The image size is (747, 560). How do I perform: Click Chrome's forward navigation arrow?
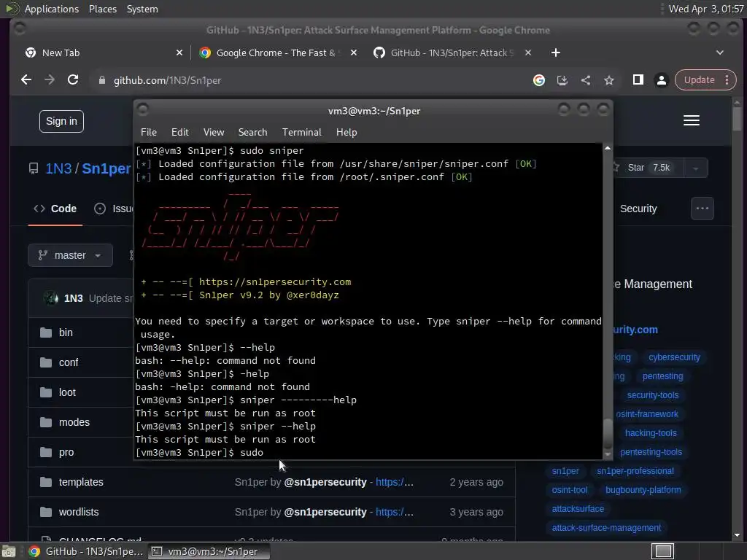tap(50, 80)
